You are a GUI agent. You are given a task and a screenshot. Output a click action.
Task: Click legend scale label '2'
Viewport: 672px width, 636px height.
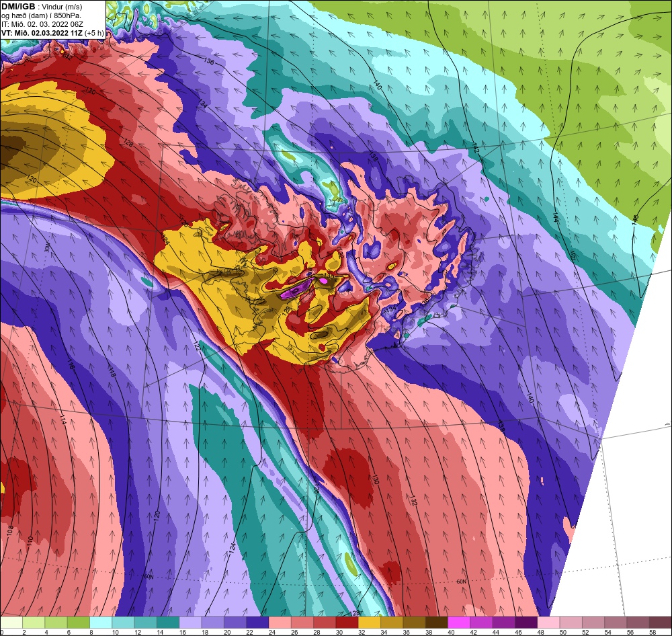pos(24,632)
